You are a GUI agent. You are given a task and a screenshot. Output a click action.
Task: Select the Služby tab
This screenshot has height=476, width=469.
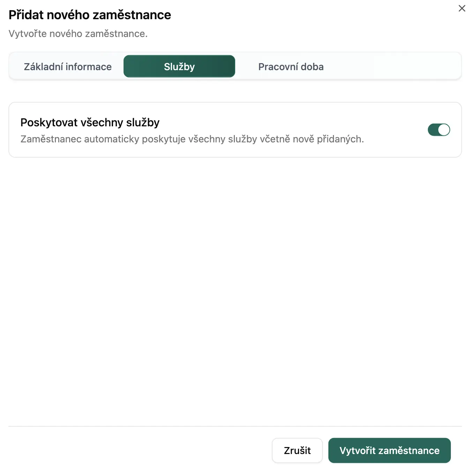click(179, 67)
